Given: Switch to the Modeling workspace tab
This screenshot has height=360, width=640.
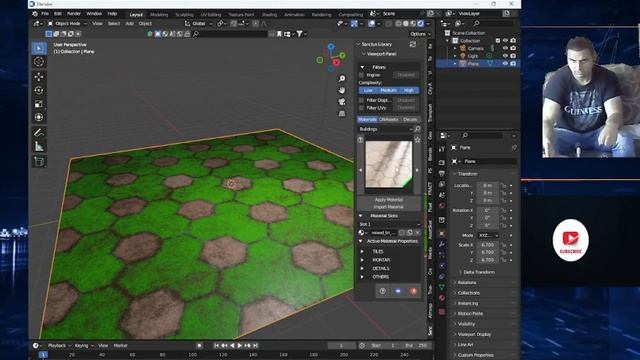Looking at the screenshot, I should click(159, 15).
